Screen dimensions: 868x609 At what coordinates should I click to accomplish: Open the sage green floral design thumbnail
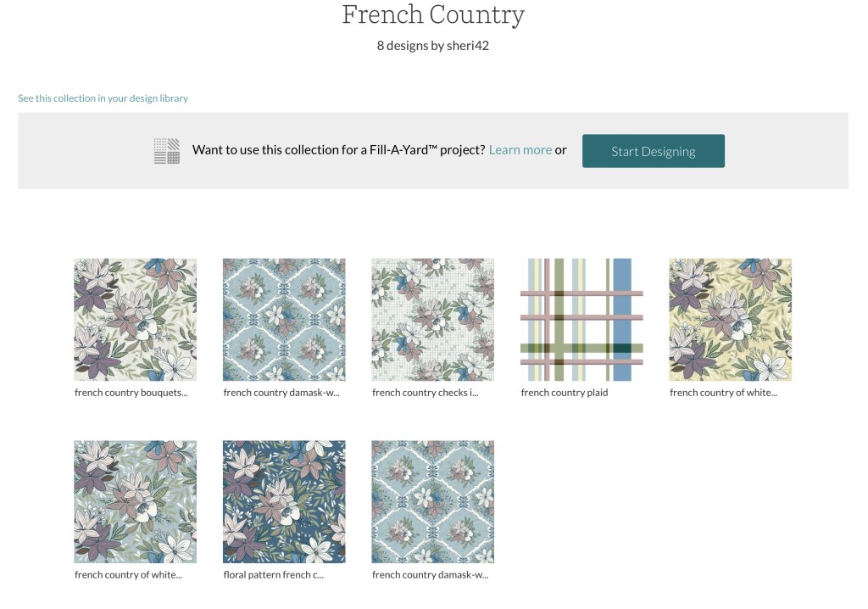coord(136,501)
